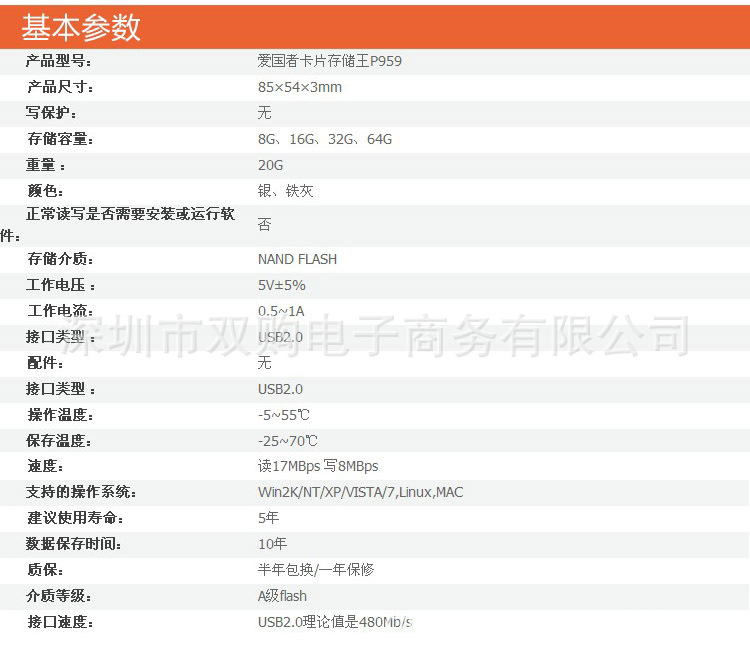Click the value NAND FLASH
The height and width of the screenshot is (654, 750).
click(298, 259)
